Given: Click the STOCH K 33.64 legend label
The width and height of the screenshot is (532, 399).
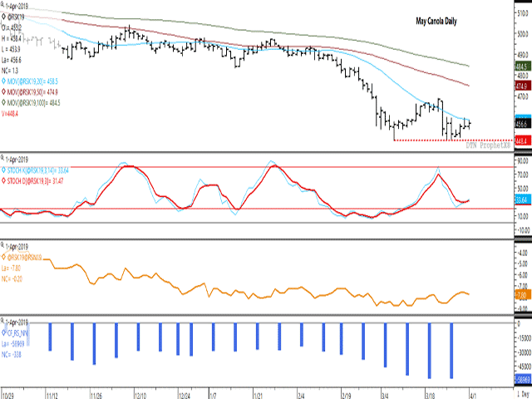Looking at the screenshot, I should (x=38, y=170).
